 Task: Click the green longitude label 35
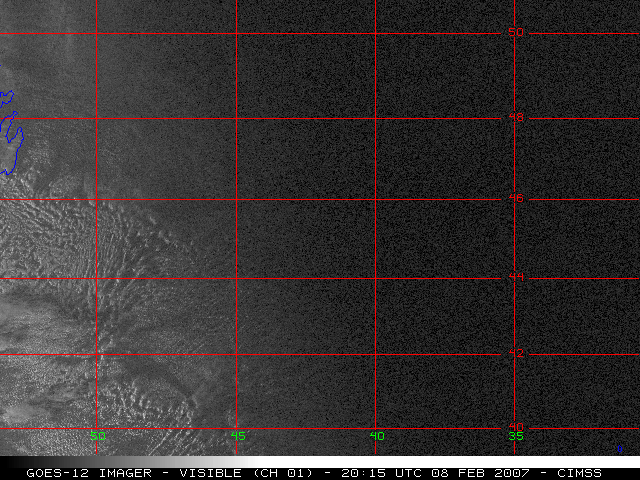point(516,436)
